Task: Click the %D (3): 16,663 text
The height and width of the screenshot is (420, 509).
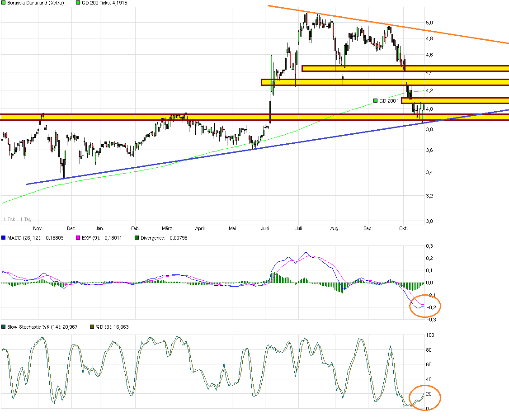Action: [112, 327]
